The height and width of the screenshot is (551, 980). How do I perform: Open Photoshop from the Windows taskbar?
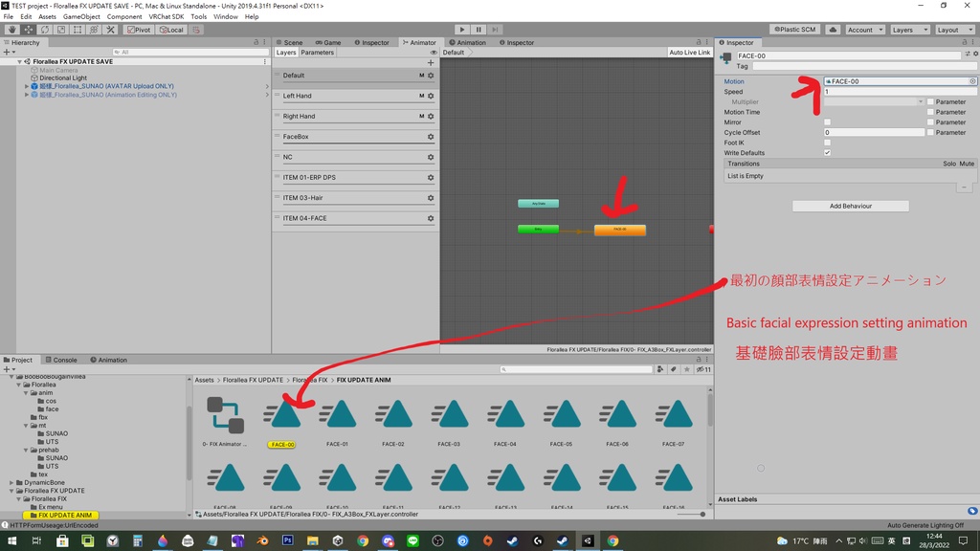pos(287,541)
